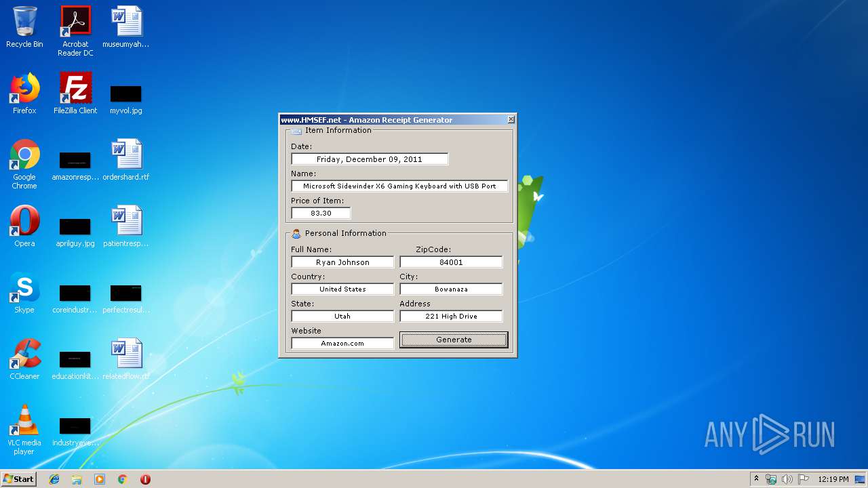Click the Full Name field
Image resolution: width=868 pixels, height=488 pixels.
pos(342,262)
